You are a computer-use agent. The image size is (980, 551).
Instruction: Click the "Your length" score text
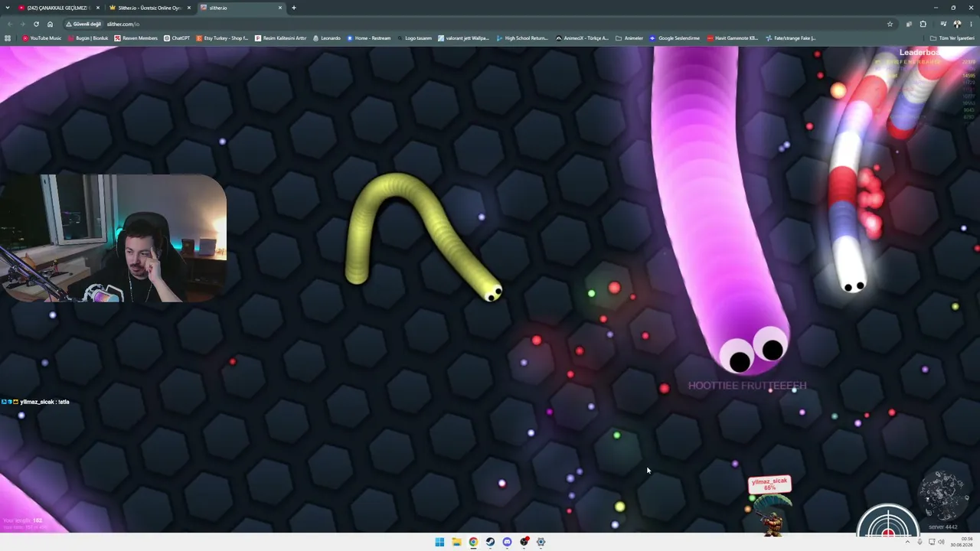pos(23,520)
